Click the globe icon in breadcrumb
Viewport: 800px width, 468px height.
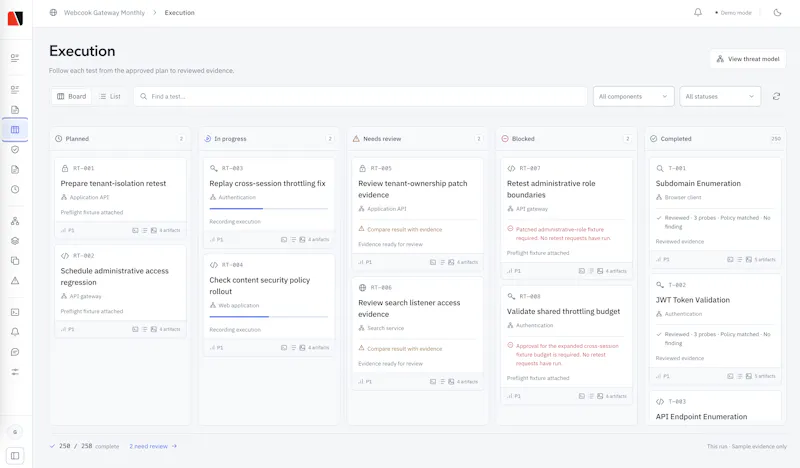pos(53,12)
